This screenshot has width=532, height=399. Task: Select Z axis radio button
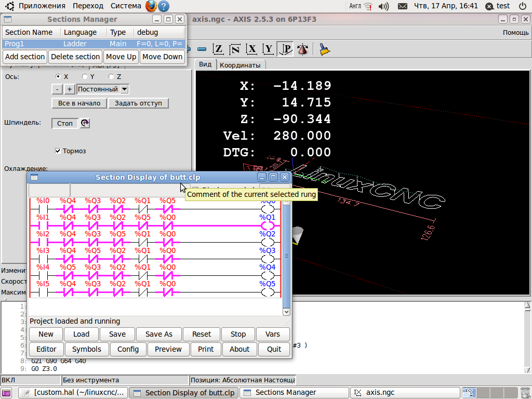click(111, 76)
